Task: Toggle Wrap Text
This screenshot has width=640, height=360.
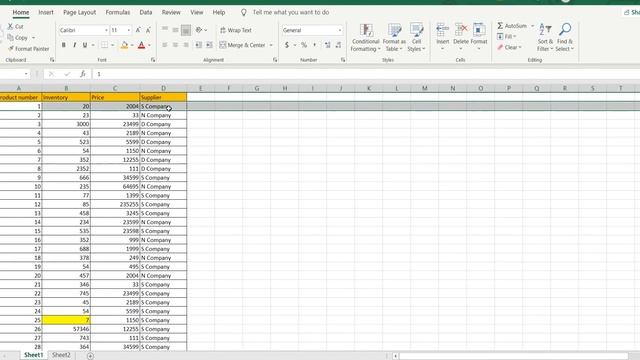Action: click(x=236, y=30)
